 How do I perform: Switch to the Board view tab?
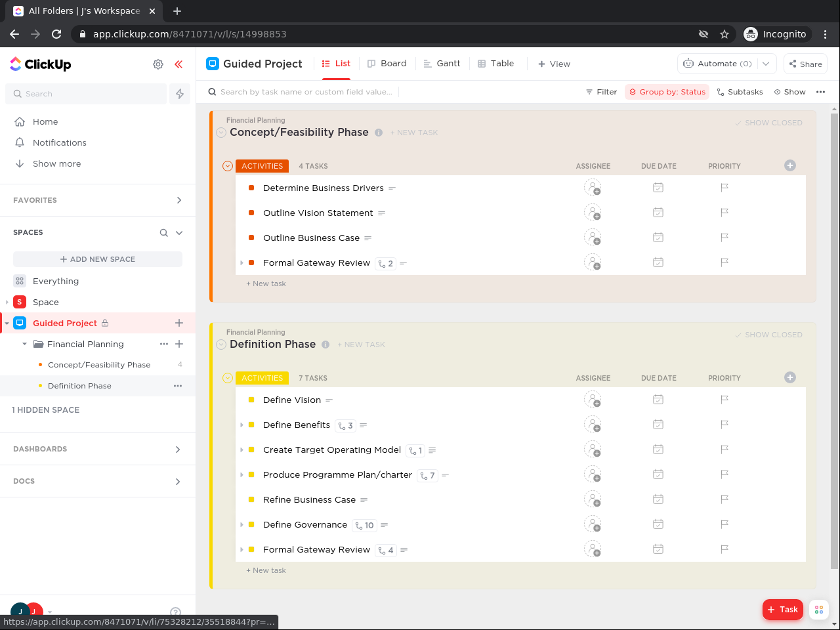387,64
